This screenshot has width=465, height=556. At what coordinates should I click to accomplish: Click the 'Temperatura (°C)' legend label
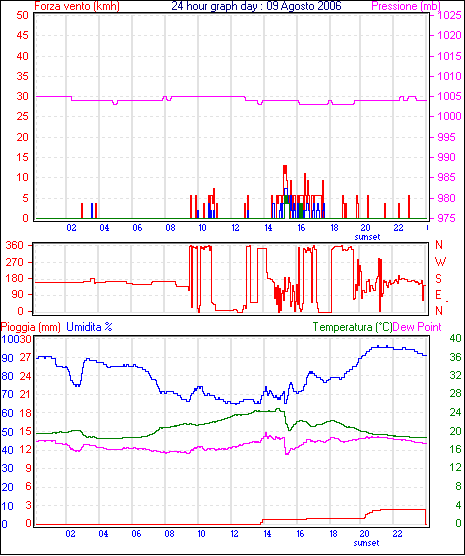(352, 327)
